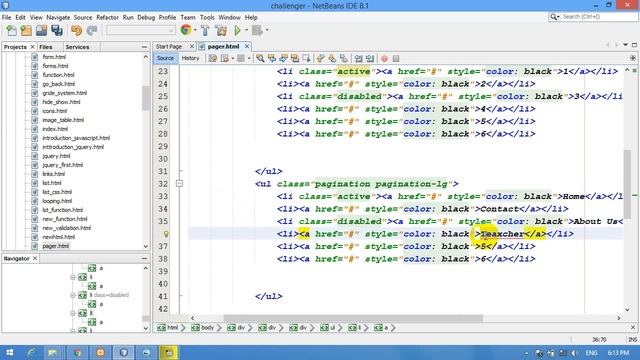Collapse the 'li class=disabled' Navigator node

[x=73, y=295]
